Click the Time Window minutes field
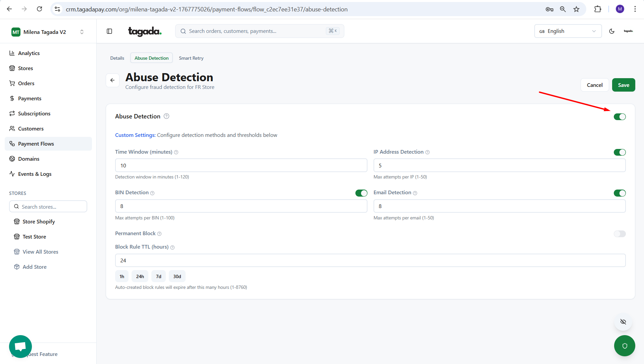Viewport: 644px width, 364px height. [x=241, y=165]
